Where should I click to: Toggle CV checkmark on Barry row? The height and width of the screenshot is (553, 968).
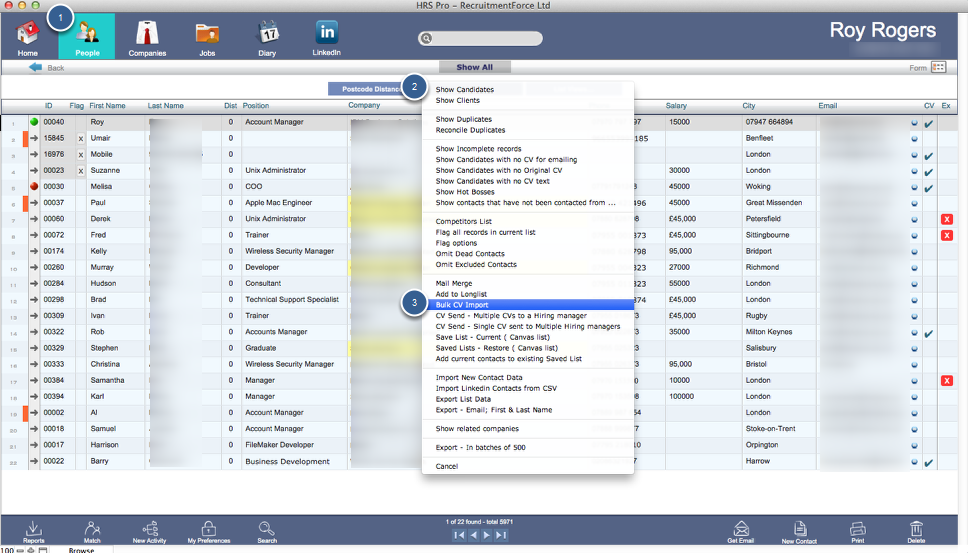coord(928,462)
